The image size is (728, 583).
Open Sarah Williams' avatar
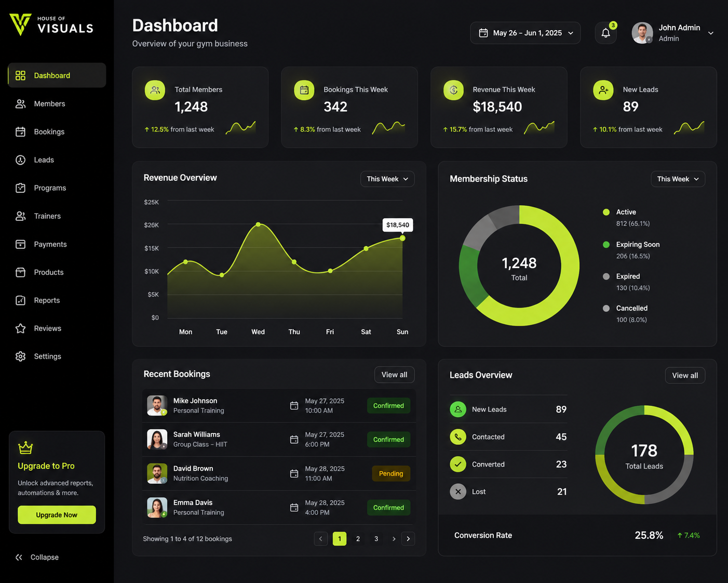pyautogui.click(x=157, y=440)
